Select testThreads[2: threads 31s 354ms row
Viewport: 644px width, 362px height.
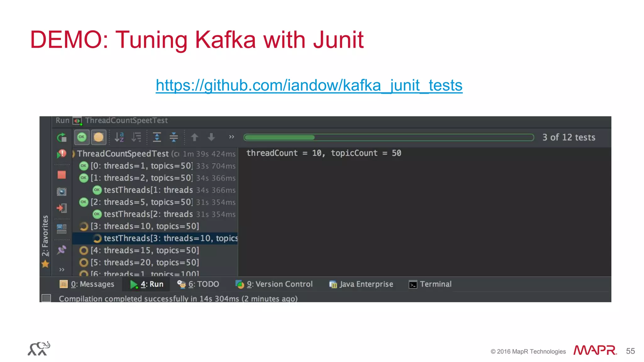click(155, 214)
